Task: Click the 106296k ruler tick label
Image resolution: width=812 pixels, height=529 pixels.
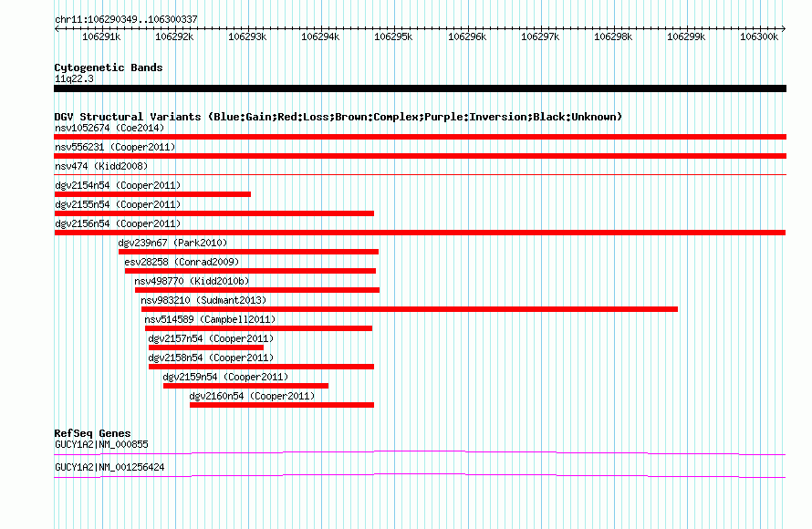Action: coord(467,36)
